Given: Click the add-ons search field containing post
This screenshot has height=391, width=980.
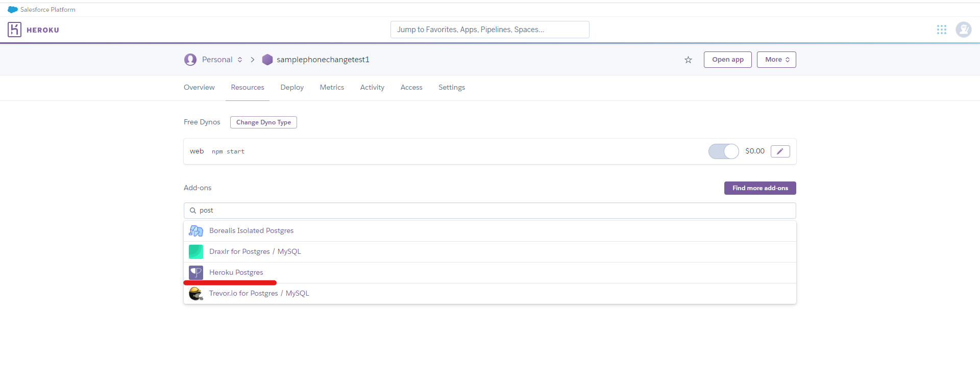Looking at the screenshot, I should coord(490,211).
